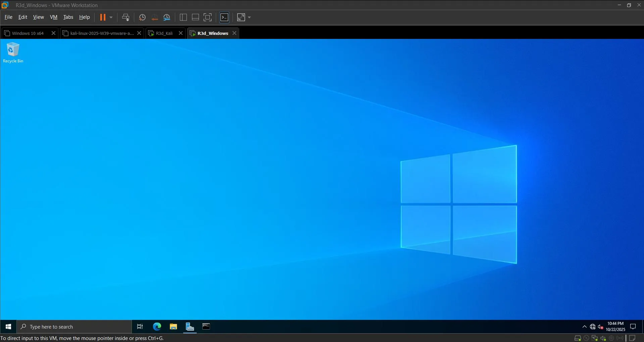The height and width of the screenshot is (342, 644).
Task: Open the Help menu
Action: (x=85, y=17)
